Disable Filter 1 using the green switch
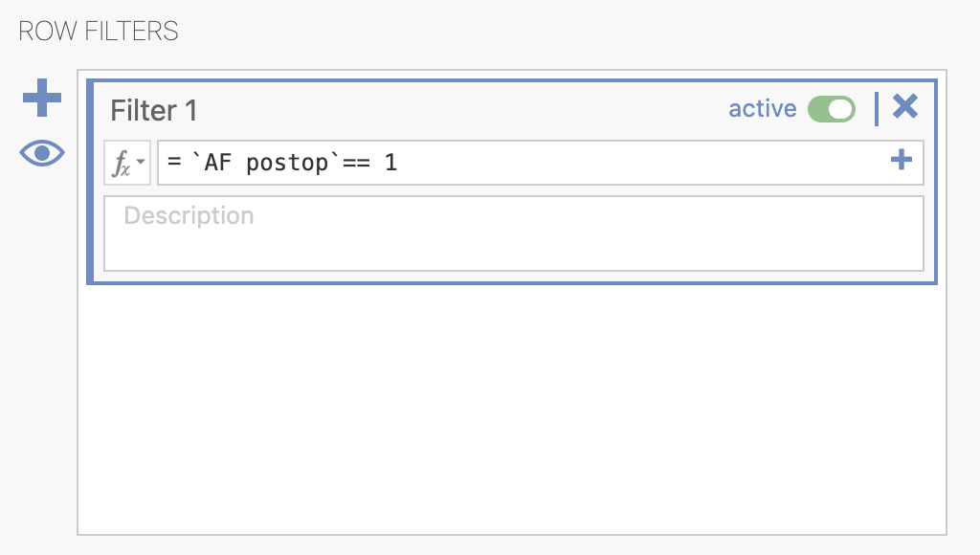Image resolution: width=980 pixels, height=555 pixels. (x=832, y=109)
